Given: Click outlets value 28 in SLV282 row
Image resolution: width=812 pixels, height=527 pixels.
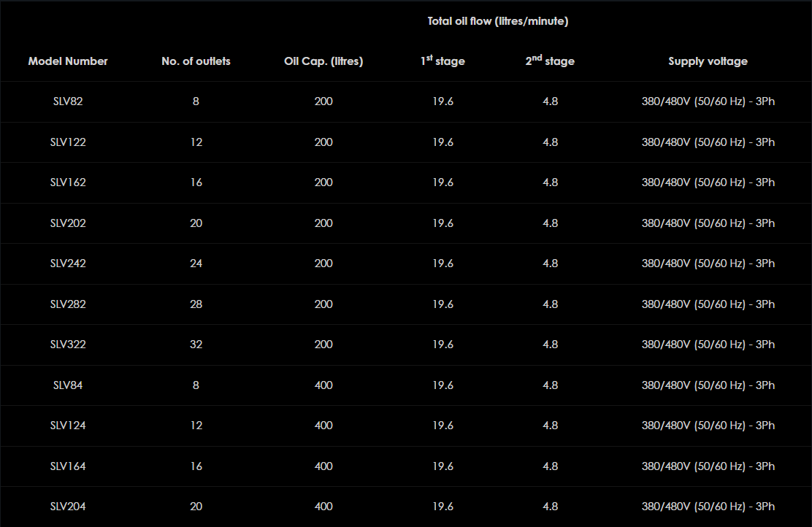Looking at the screenshot, I should (196, 304).
